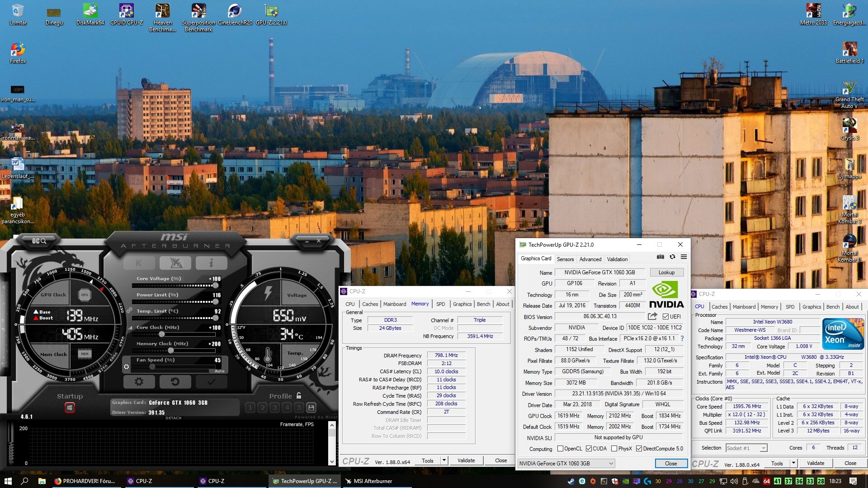The height and width of the screenshot is (488, 868).
Task: Click the BIOS export share icon in GPU-Z
Action: (x=652, y=316)
